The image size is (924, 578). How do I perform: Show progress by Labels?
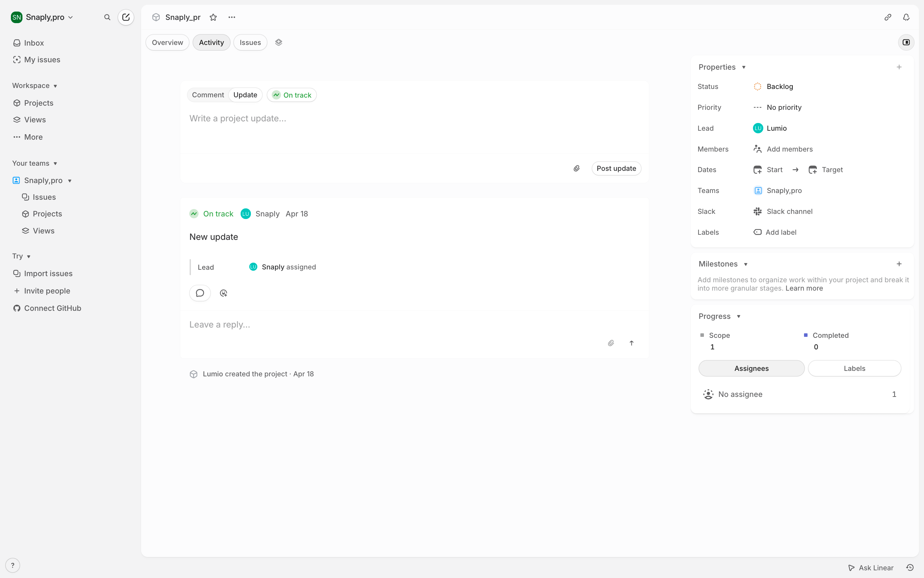[x=854, y=369]
